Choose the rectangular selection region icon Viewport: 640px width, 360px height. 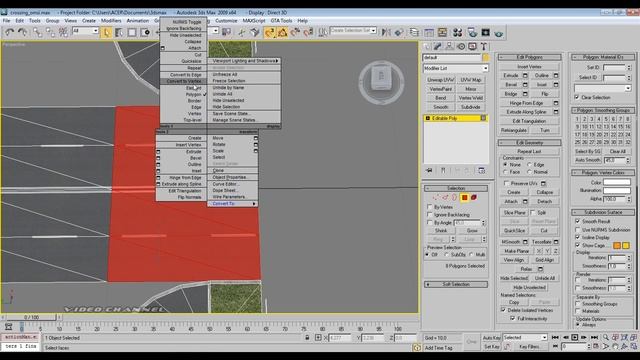132,32
